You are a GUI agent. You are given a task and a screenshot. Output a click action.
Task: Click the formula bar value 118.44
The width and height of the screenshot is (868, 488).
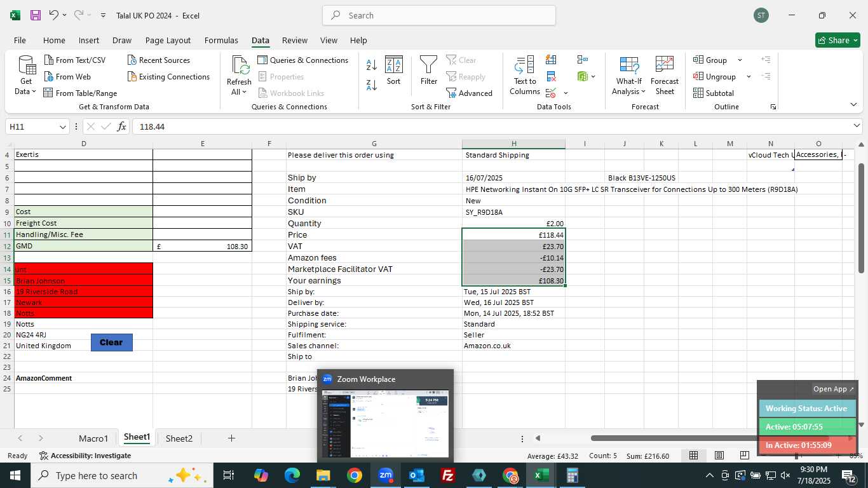[x=153, y=126]
